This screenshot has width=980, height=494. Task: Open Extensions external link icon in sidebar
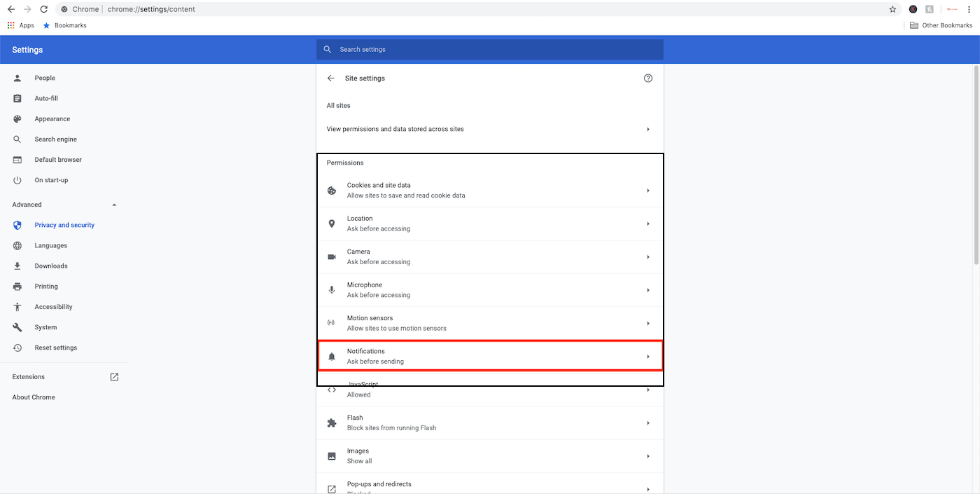click(x=114, y=377)
